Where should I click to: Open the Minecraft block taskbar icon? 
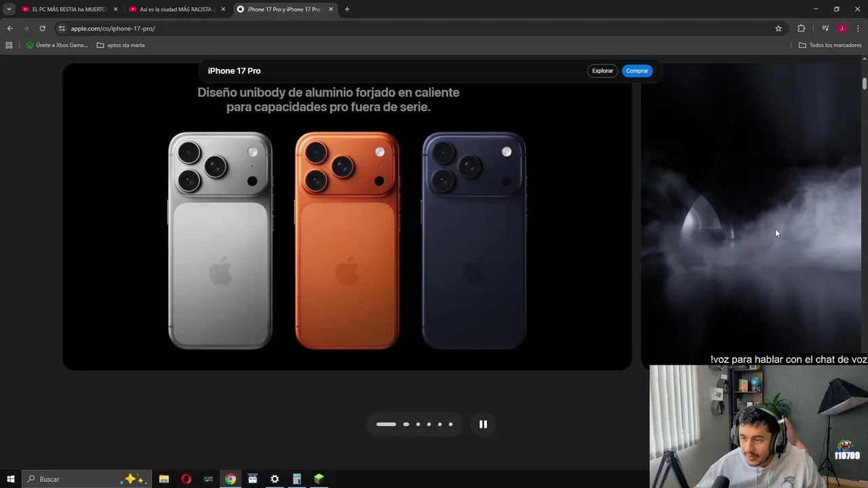click(319, 479)
